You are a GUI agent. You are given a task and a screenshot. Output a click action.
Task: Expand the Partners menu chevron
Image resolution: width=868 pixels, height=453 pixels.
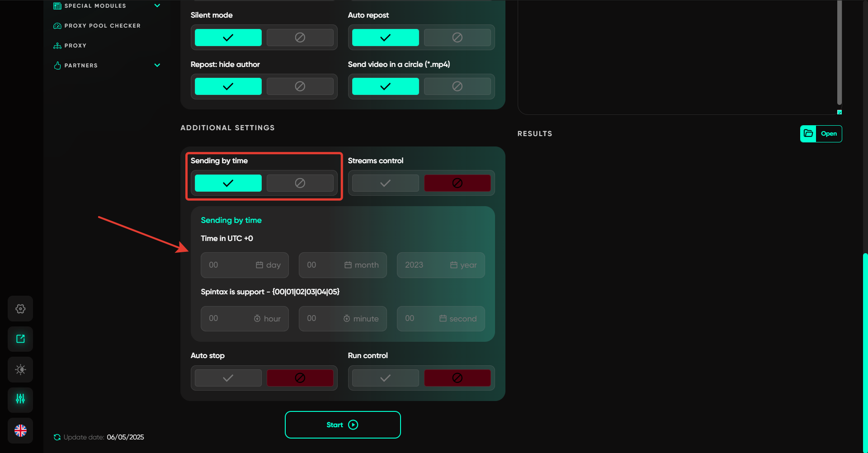tap(157, 66)
